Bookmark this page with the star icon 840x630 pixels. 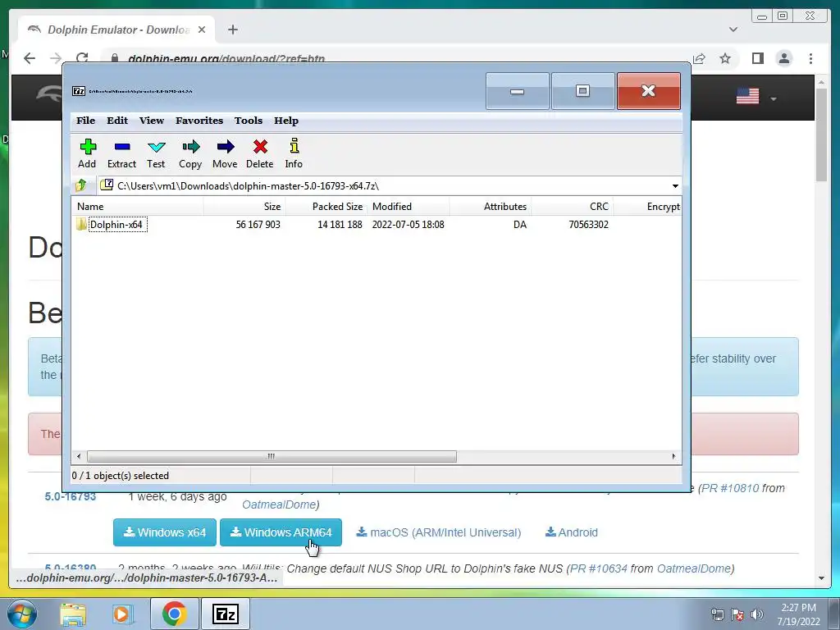tap(725, 58)
